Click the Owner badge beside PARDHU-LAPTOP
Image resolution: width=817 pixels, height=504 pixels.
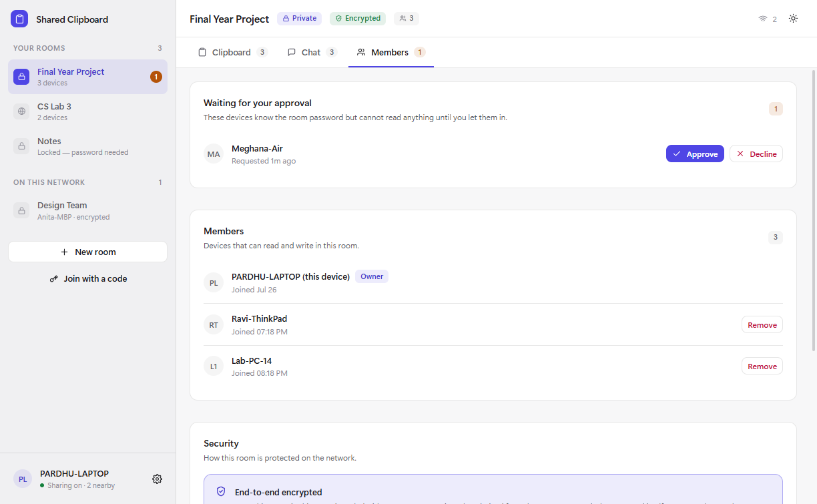click(372, 276)
